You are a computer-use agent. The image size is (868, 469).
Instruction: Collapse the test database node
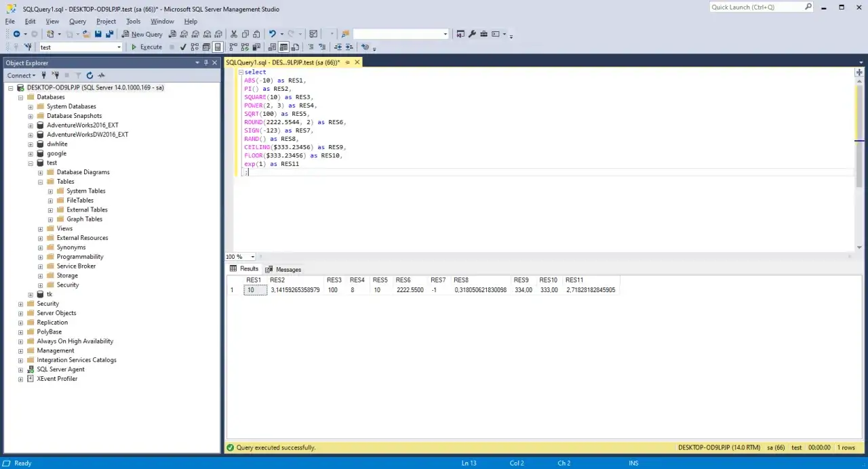point(31,163)
